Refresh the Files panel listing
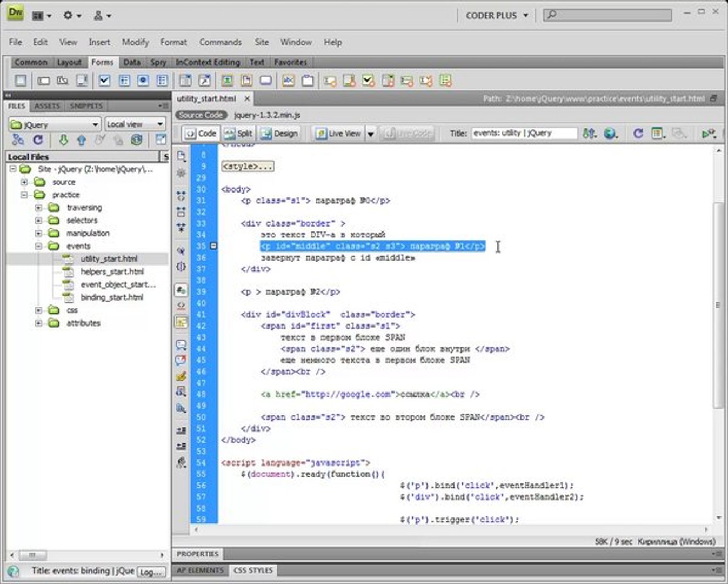 point(38,140)
